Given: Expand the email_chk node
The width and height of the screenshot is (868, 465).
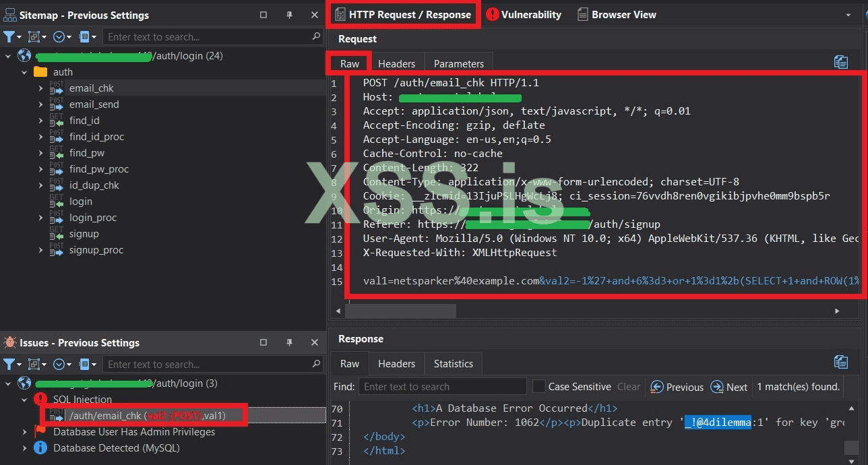Looking at the screenshot, I should (x=40, y=88).
